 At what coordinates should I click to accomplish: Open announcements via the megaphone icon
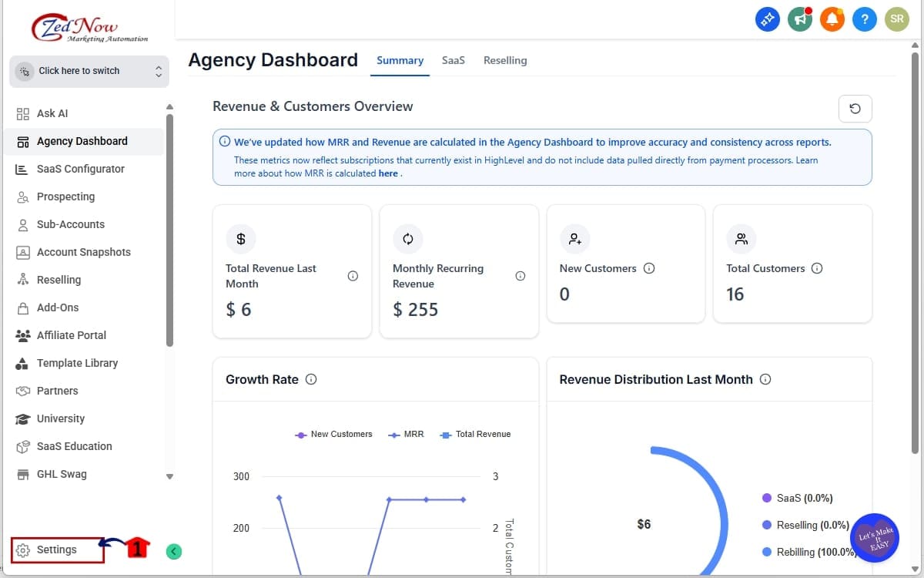click(799, 19)
